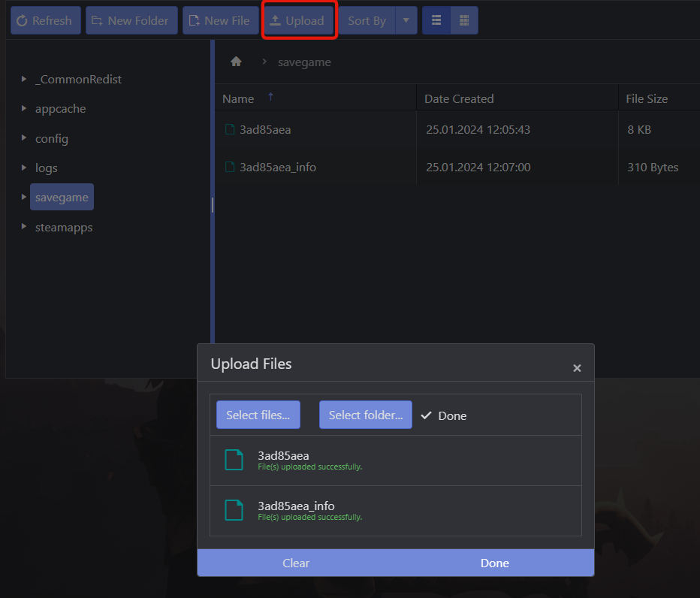Create a New File

[x=221, y=20]
